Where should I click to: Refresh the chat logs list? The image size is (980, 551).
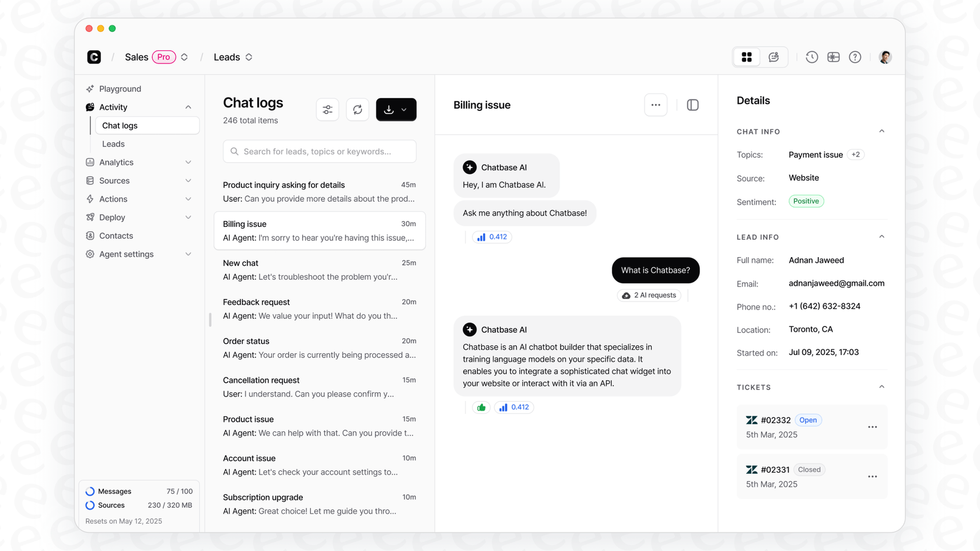coord(358,109)
